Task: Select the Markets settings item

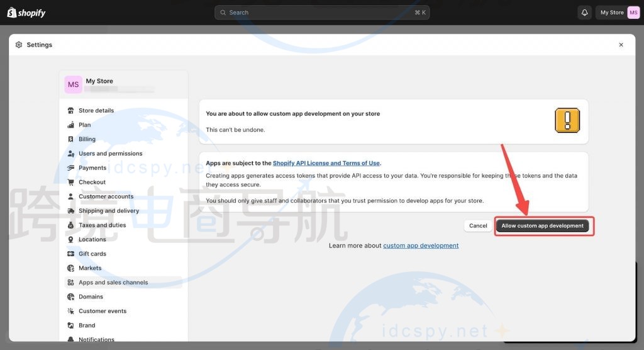Action: click(x=90, y=268)
